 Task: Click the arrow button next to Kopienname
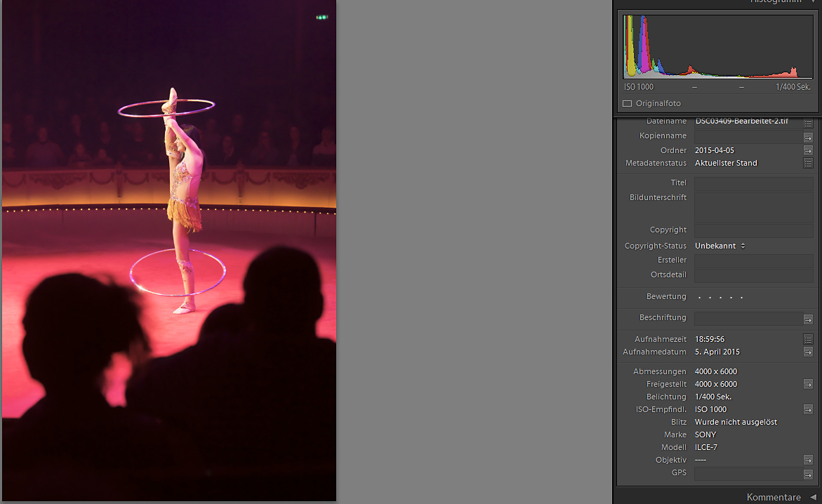pos(808,138)
